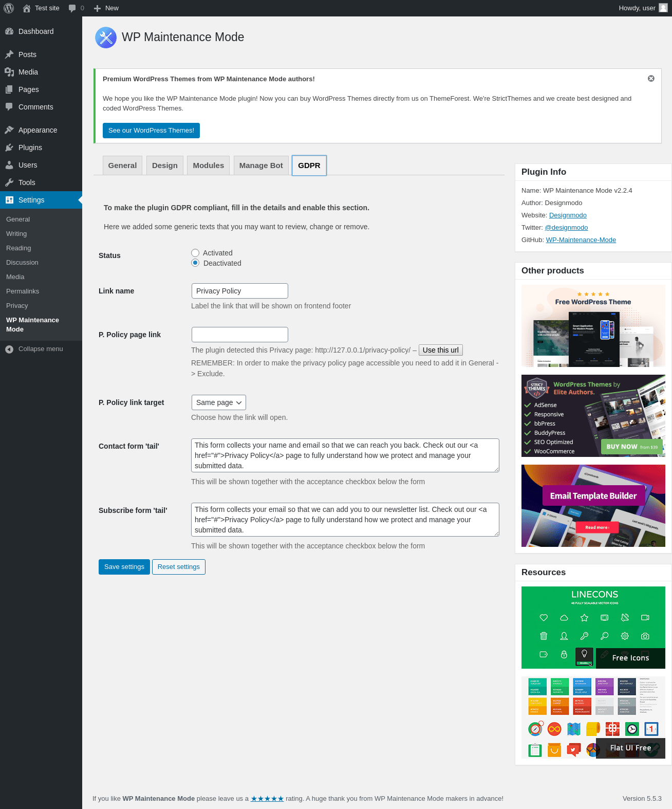
Task: Click into Subscribe form 'tail' textarea
Action: pos(345,520)
